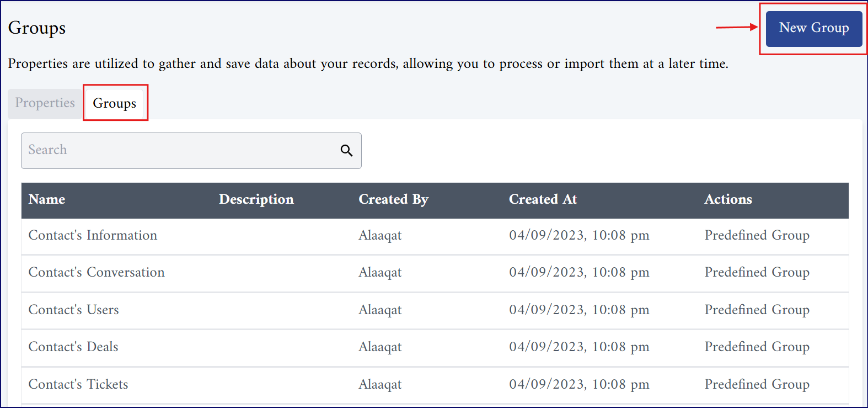
Task: Click the magnifier search icon
Action: tap(346, 150)
